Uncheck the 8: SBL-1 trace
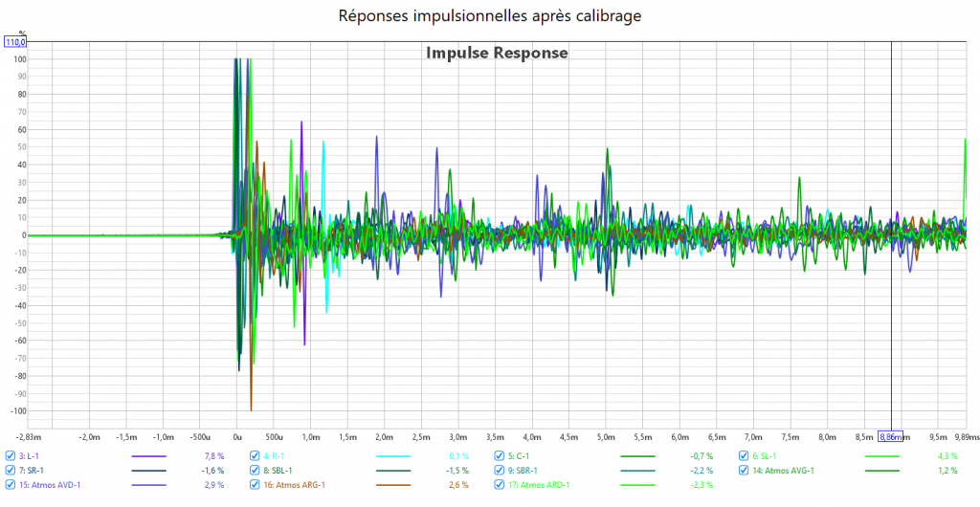The height and width of the screenshot is (507, 980). pos(256,471)
